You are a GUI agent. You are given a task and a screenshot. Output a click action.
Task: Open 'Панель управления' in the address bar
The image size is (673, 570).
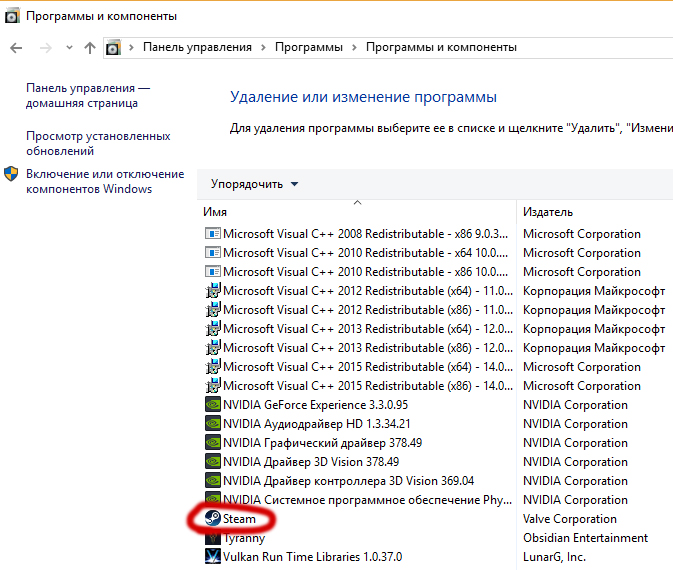197,47
